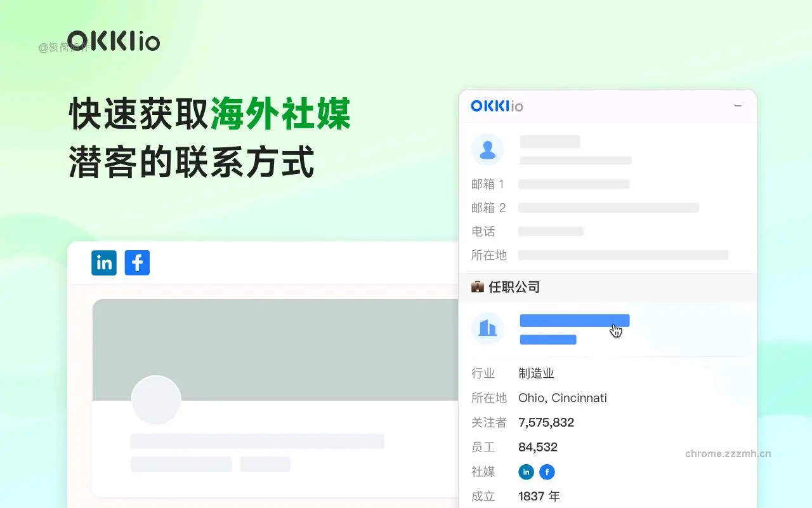Select the 邮箱 1 field value
Screen dimensions: 812x508
pyautogui.click(x=573, y=184)
